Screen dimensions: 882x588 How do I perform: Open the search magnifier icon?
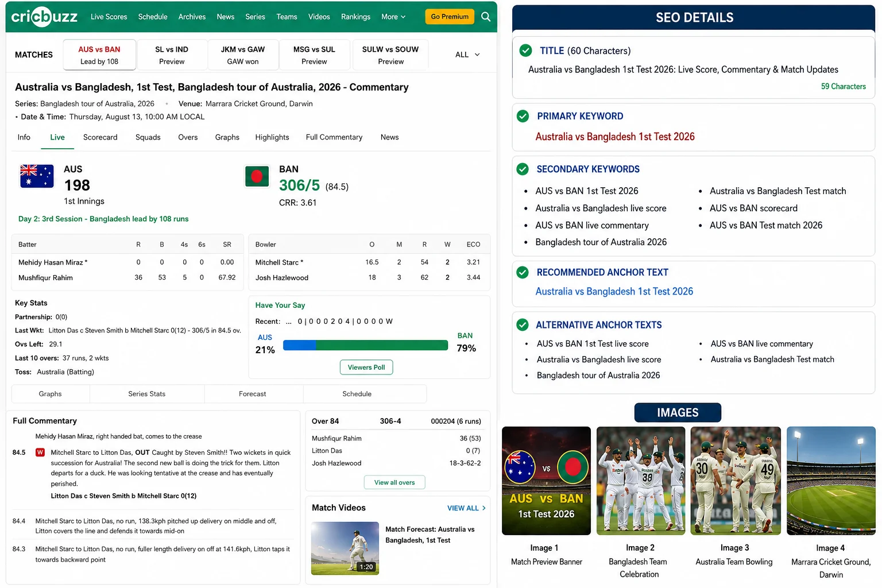pyautogui.click(x=486, y=17)
